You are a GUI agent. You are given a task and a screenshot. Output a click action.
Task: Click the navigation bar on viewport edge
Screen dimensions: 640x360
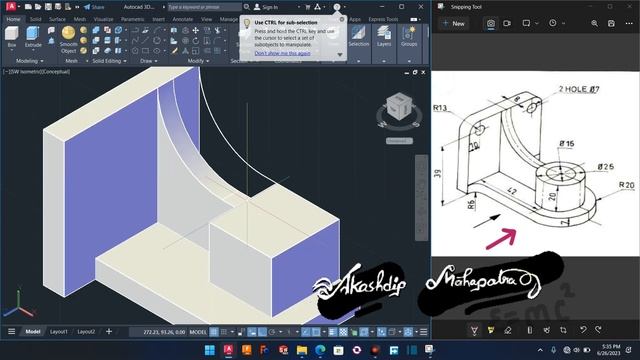(421, 198)
